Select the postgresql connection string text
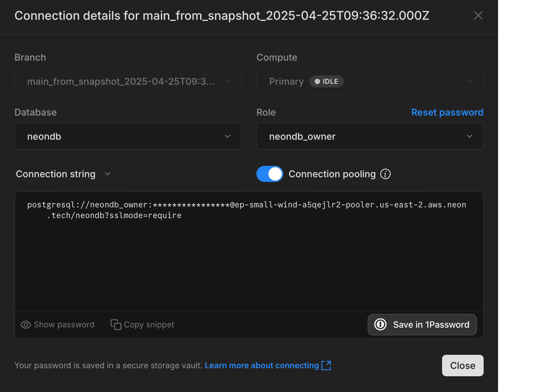 (247, 210)
